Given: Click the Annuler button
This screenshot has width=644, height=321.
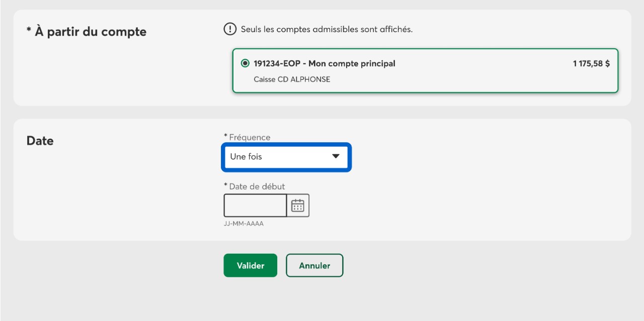Looking at the screenshot, I should pos(315,265).
